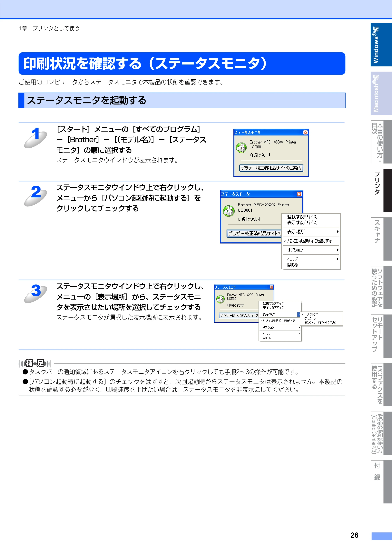Toggle パソコン起動時に起動する in the step 2 menu
Viewport: 392px width, 555px height.
[x=311, y=241]
